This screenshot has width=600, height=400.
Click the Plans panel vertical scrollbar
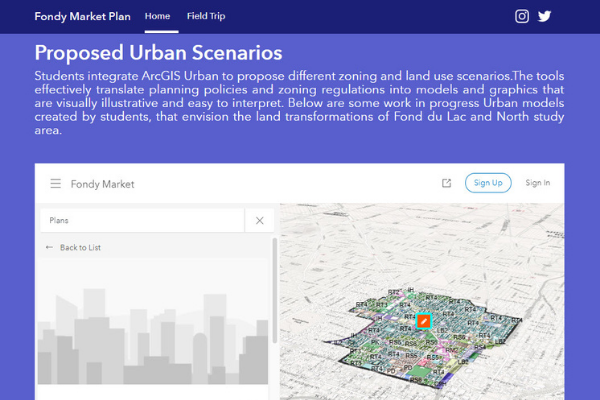[275, 300]
